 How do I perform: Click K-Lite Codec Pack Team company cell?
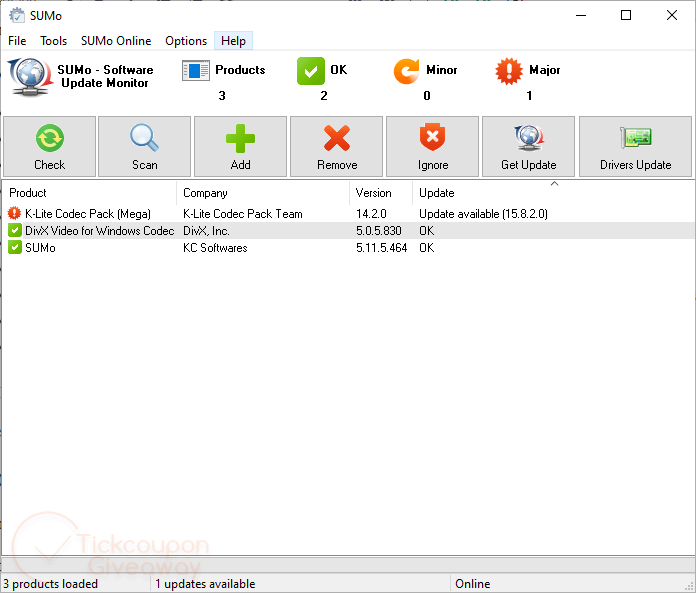[x=242, y=214]
